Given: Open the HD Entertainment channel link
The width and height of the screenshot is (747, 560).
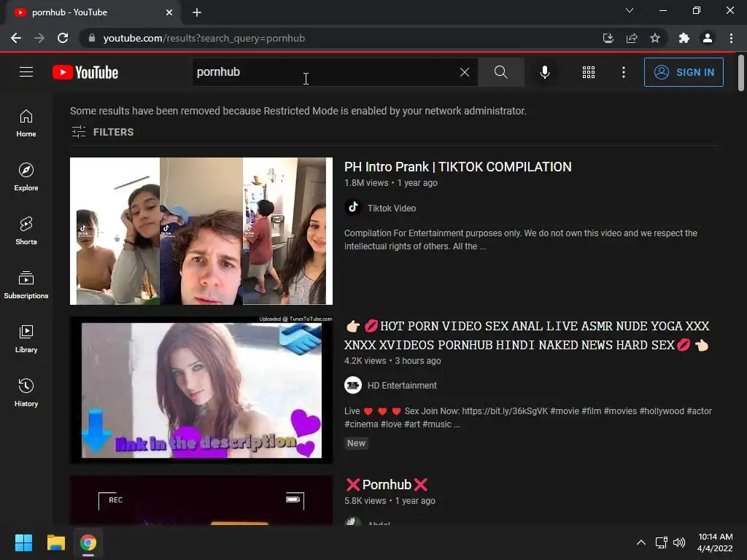Looking at the screenshot, I should (402, 385).
